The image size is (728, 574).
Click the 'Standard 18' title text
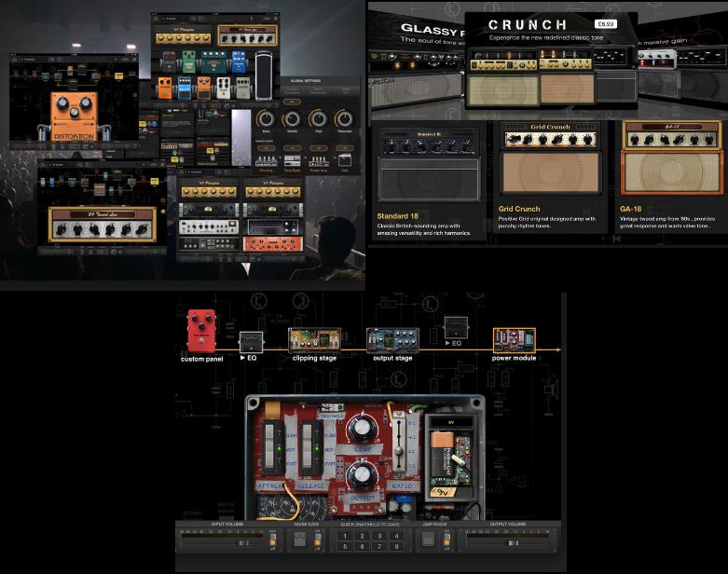click(397, 216)
